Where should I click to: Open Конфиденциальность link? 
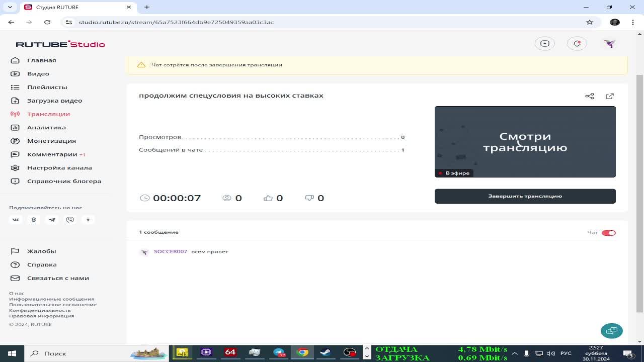(x=40, y=310)
